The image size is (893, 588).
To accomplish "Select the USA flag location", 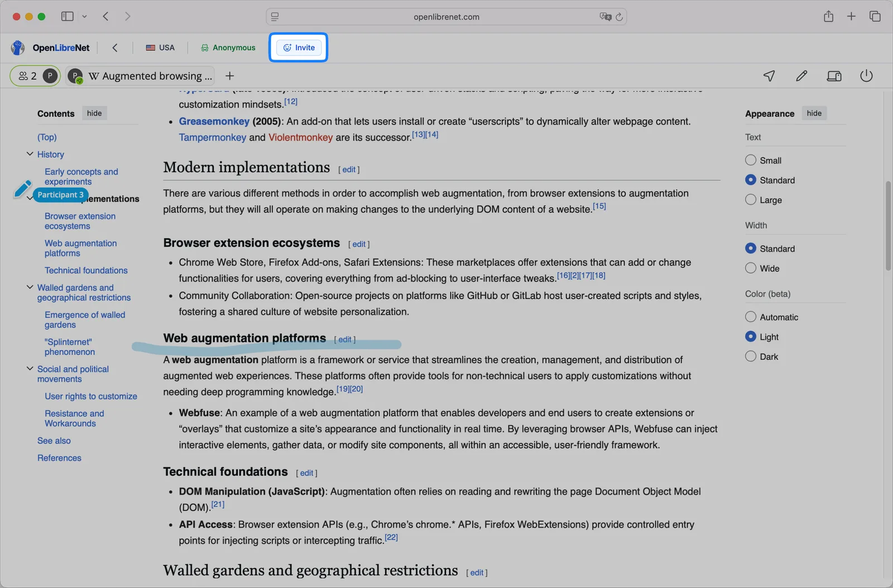I will click(x=160, y=47).
